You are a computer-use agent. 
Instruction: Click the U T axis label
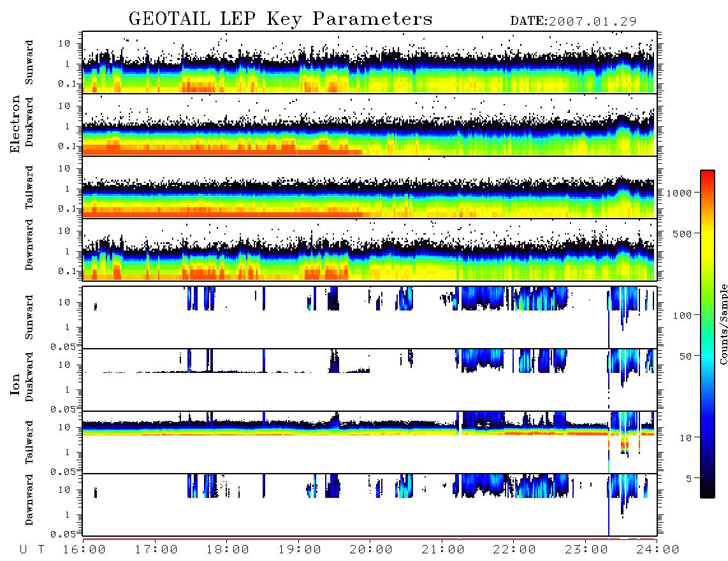[x=33, y=550]
